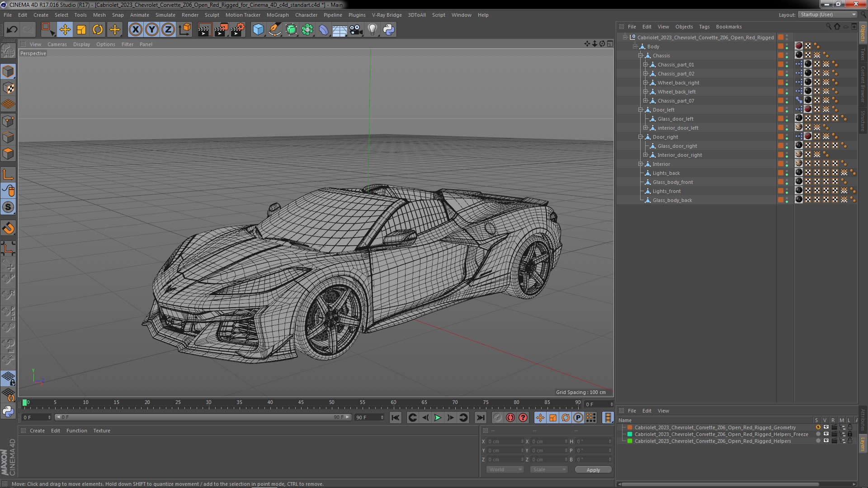Click the Apply button in coordinates
This screenshot has width=868, height=488.
click(x=593, y=470)
